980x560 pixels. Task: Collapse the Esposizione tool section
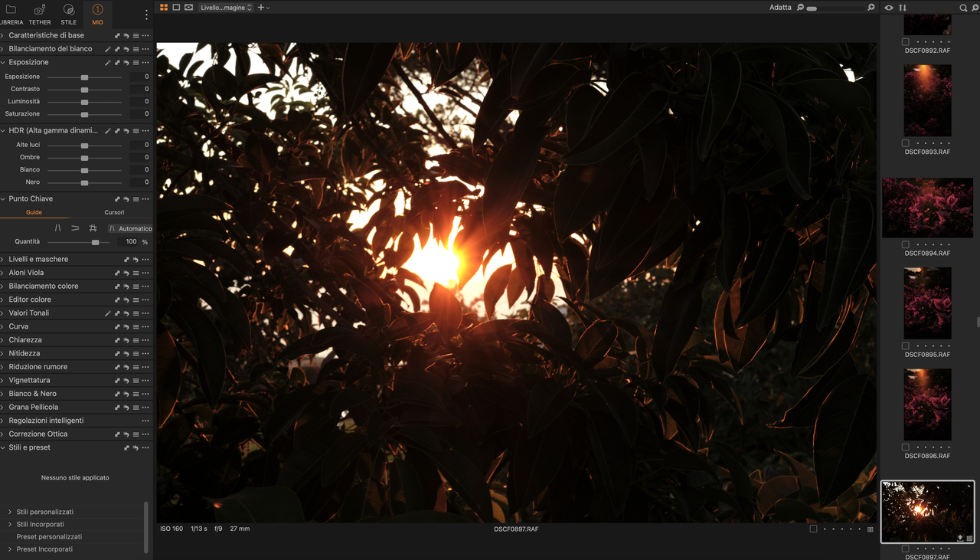click(x=2, y=62)
